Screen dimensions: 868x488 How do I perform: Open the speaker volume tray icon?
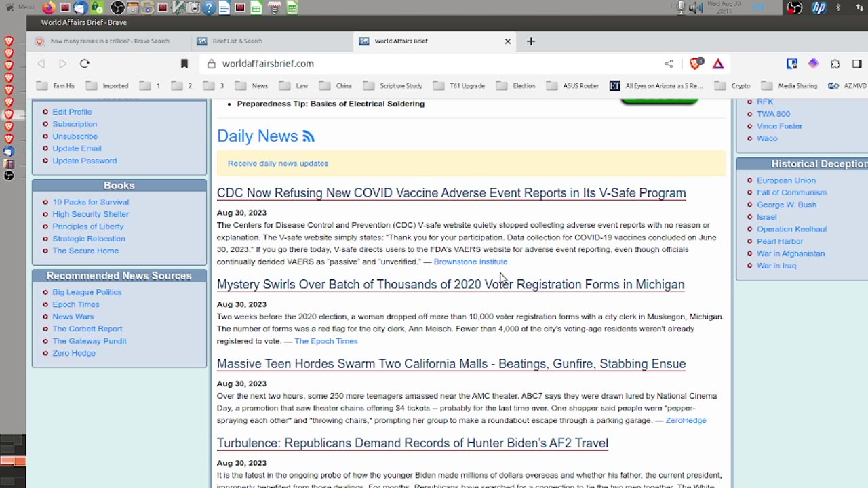695,7
